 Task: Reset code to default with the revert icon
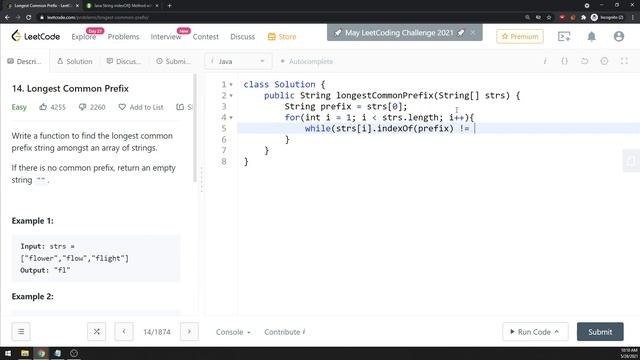584,61
